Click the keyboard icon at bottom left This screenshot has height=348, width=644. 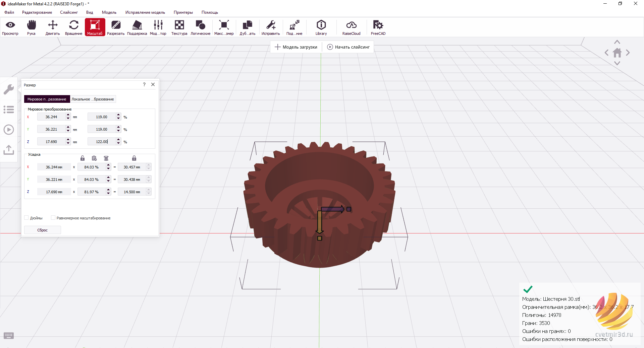[x=9, y=336]
